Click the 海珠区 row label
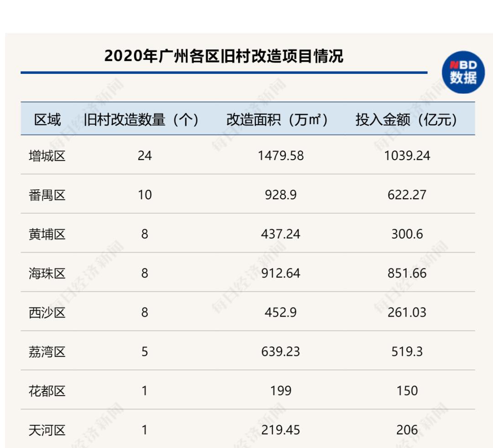The width and height of the screenshot is (493, 448). pyautogui.click(x=47, y=273)
